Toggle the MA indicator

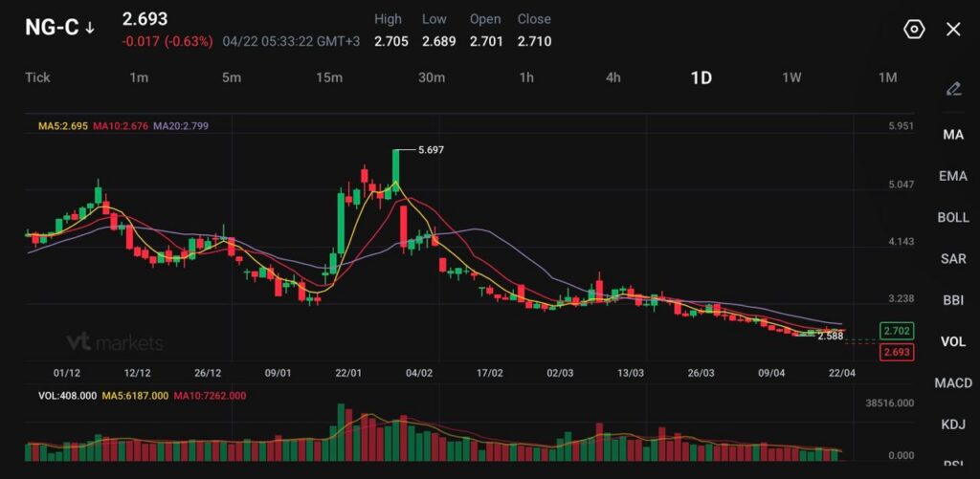[x=953, y=135]
